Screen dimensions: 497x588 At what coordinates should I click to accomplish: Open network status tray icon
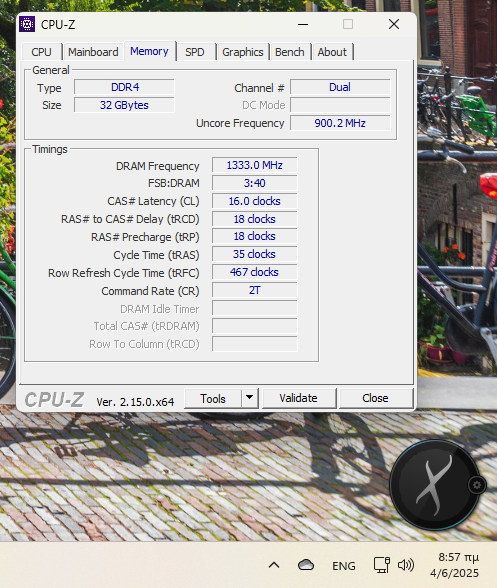pos(381,565)
